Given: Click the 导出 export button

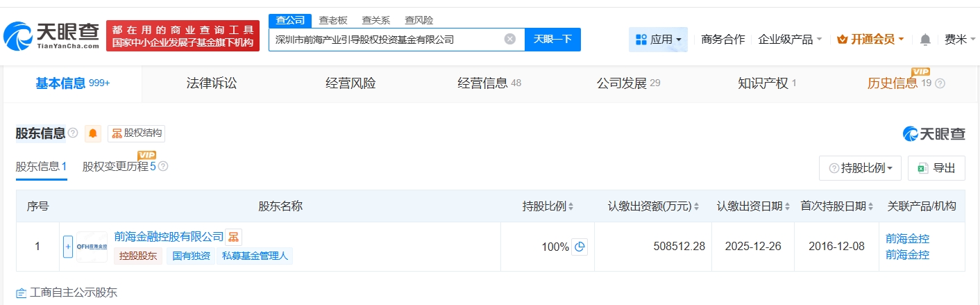Looking at the screenshot, I should (x=937, y=168).
